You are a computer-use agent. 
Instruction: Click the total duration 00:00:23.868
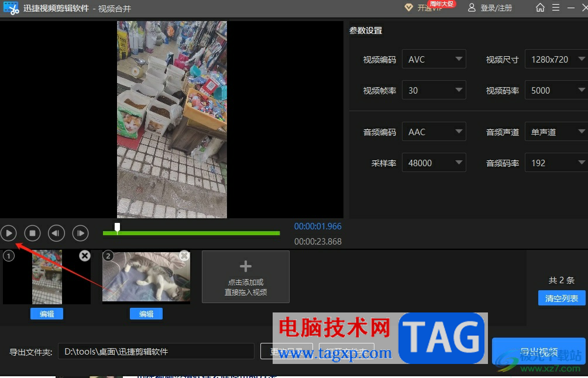pyautogui.click(x=318, y=242)
